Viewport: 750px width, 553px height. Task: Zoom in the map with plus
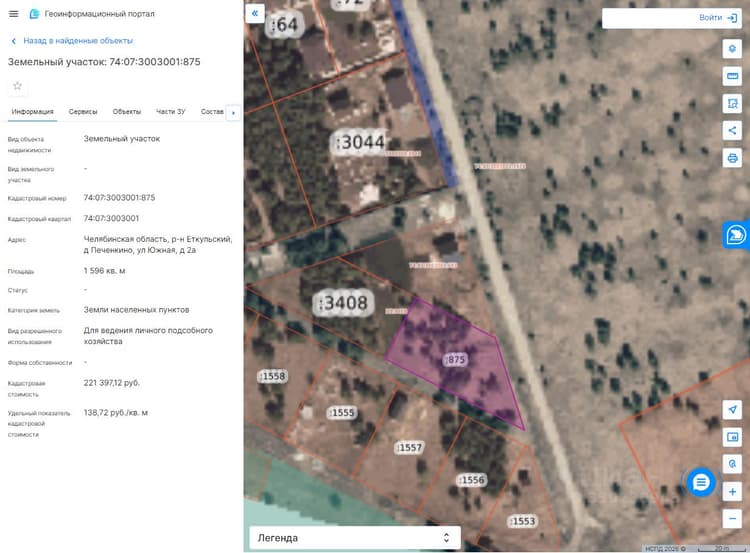click(x=732, y=491)
